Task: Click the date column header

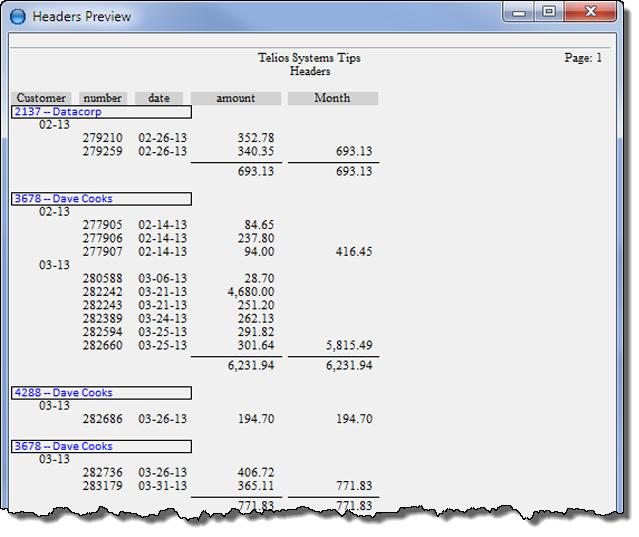Action: click(159, 98)
